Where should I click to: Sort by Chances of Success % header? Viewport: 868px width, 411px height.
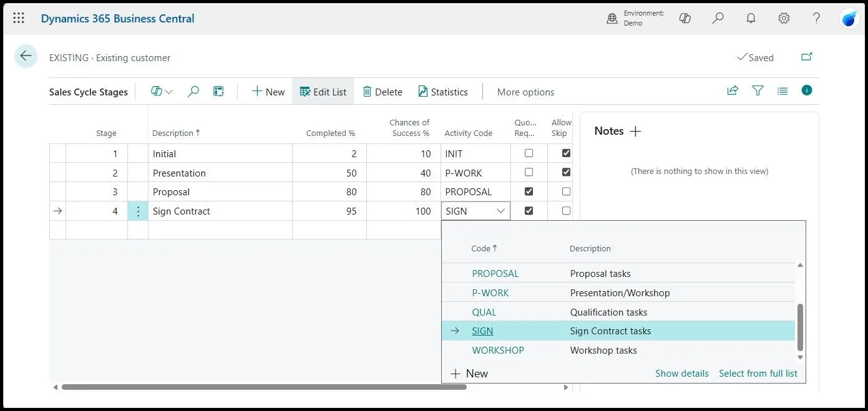409,128
